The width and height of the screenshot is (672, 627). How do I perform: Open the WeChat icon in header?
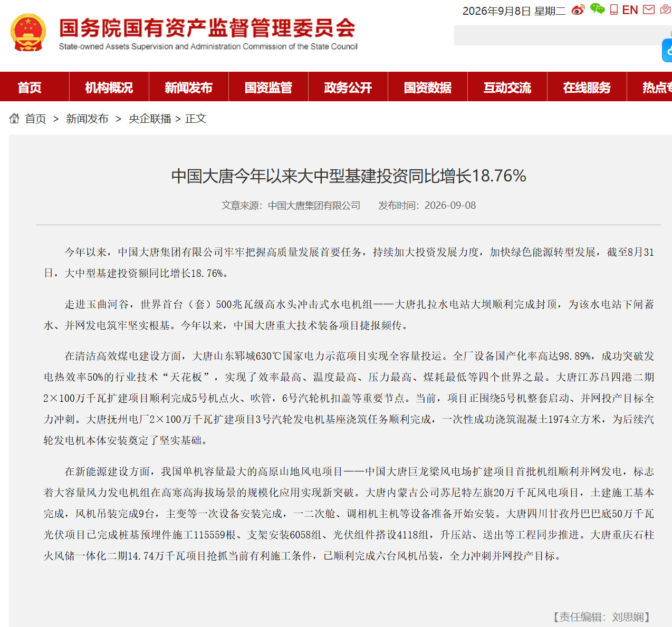[597, 9]
